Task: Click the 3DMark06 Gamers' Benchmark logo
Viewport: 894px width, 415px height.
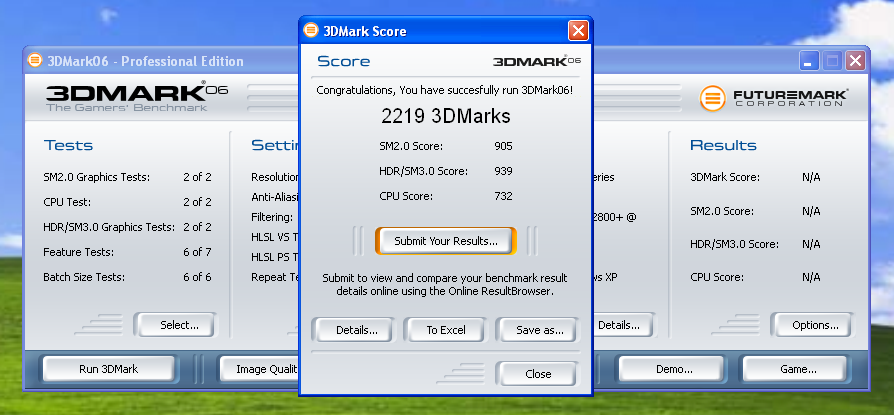Action: tap(136, 98)
